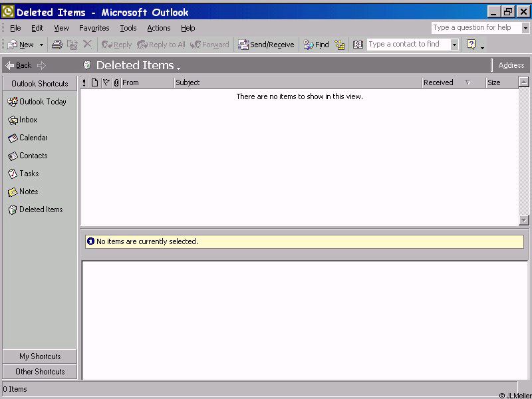The width and height of the screenshot is (532, 399).
Task: Open the File menu
Action: pyautogui.click(x=15, y=28)
